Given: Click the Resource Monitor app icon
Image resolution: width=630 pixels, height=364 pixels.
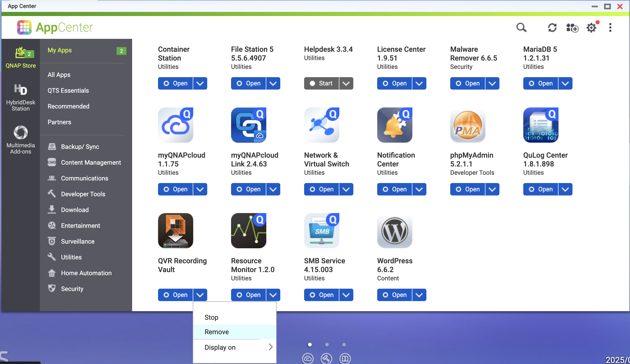Looking at the screenshot, I should tap(249, 231).
